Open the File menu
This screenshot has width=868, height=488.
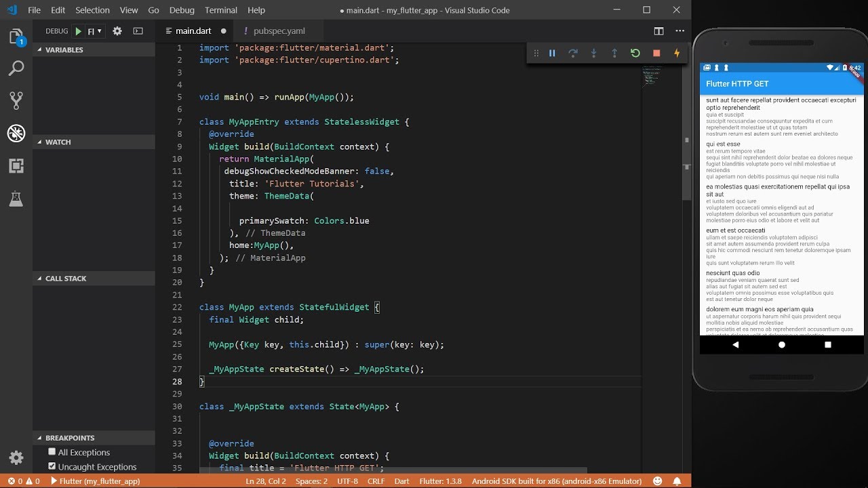(x=34, y=10)
